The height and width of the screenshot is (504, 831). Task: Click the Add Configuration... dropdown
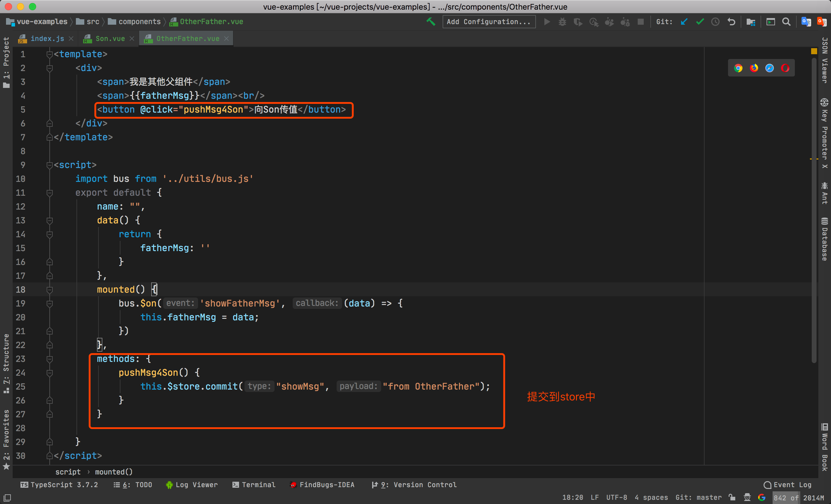point(489,22)
